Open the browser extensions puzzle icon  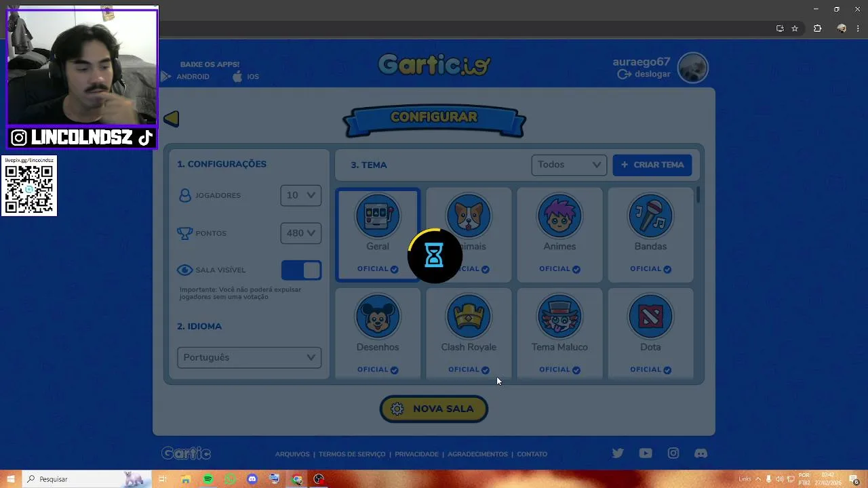(x=818, y=28)
